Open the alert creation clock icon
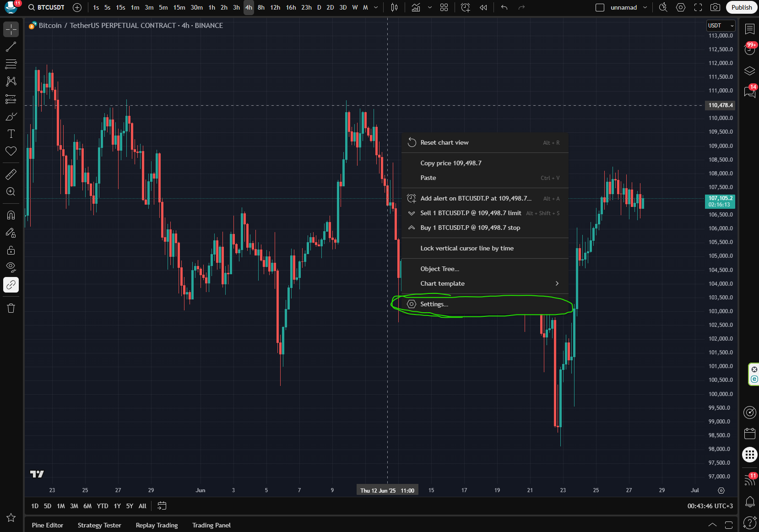 tap(465, 7)
